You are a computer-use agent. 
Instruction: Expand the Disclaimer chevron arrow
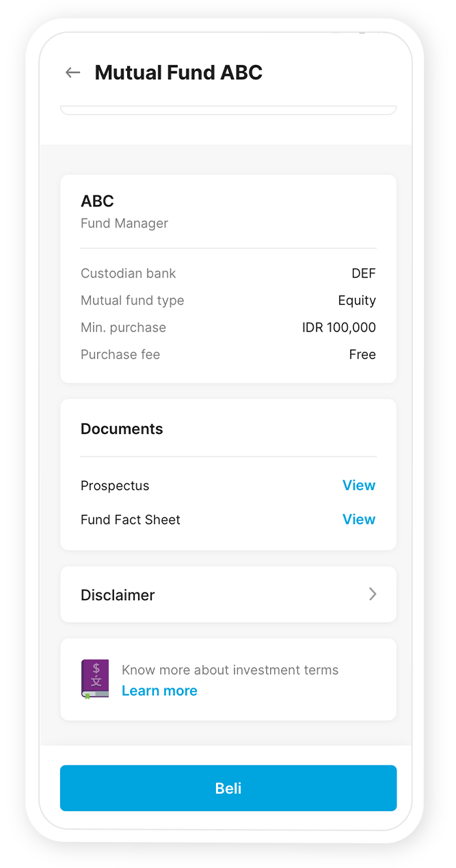(x=373, y=595)
